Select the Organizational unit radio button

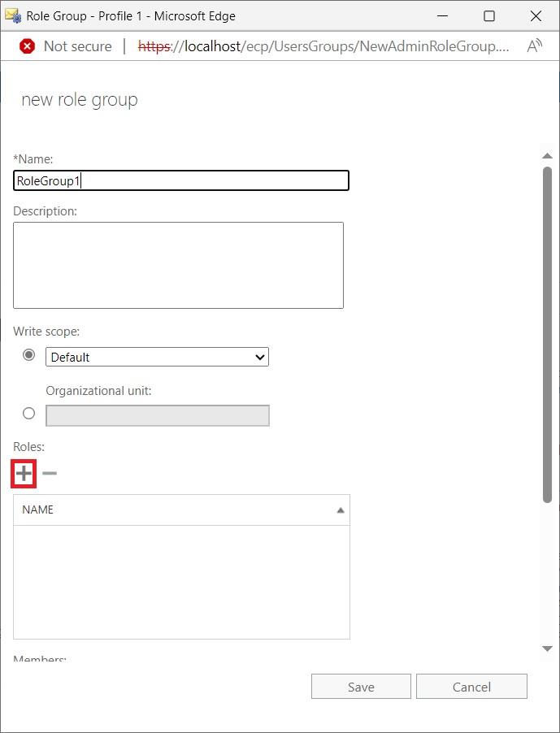(29, 414)
